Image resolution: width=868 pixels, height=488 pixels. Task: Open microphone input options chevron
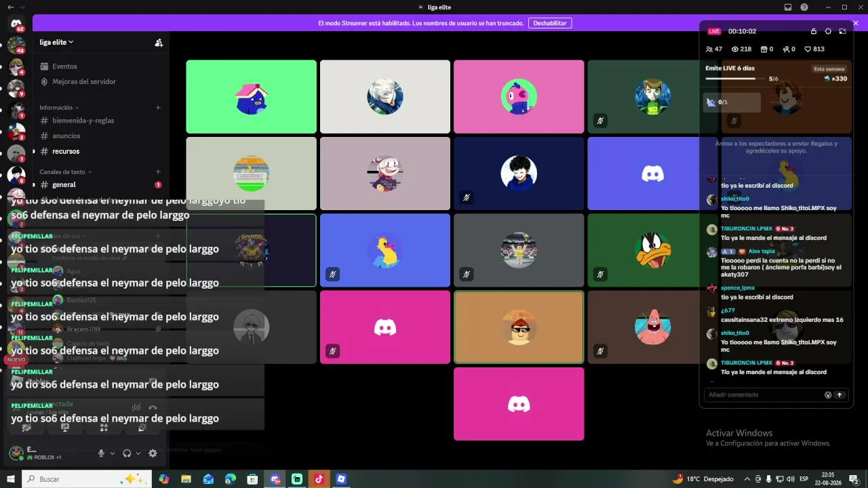click(112, 453)
